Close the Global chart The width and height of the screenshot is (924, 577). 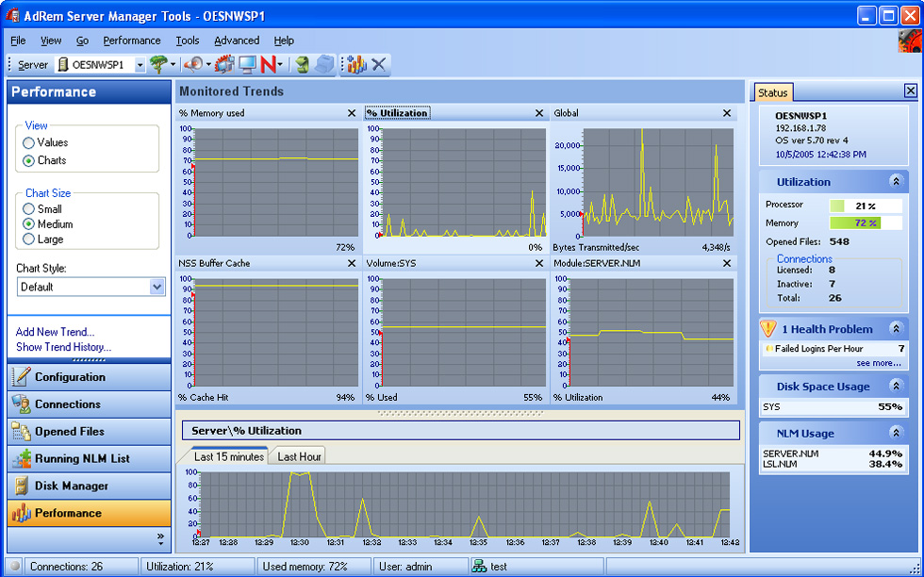pyautogui.click(x=727, y=113)
